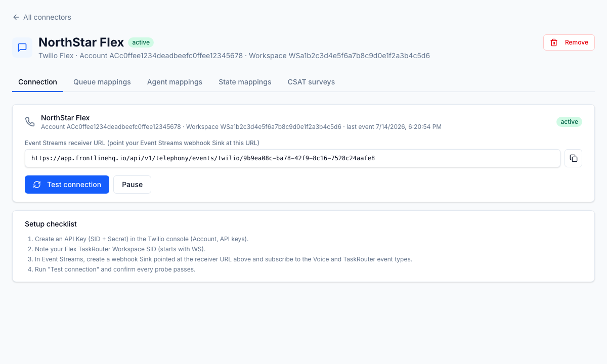The height and width of the screenshot is (364, 607).
Task: Select the Connection tab
Action: click(x=37, y=82)
